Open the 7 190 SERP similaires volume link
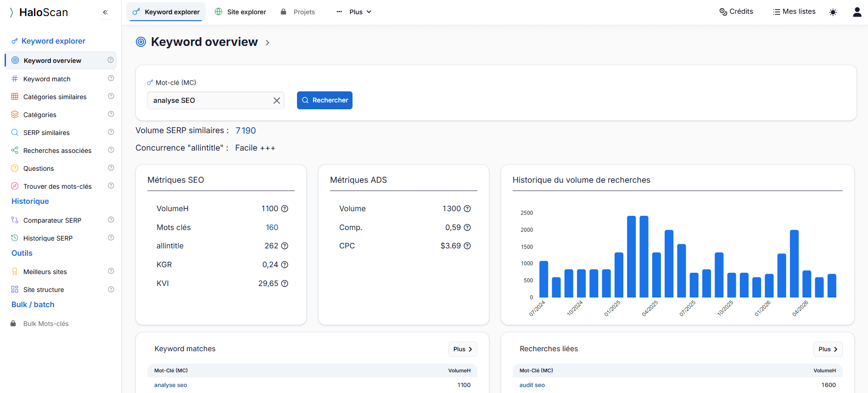Image resolution: width=868 pixels, height=393 pixels. point(246,131)
